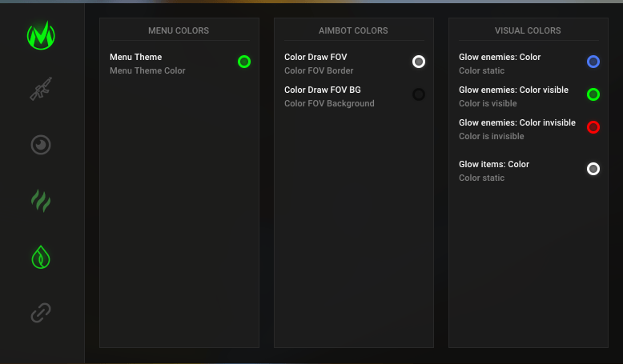The image size is (623, 364).
Task: Open Glow enemies Color invisible red swatch
Action: coord(593,127)
